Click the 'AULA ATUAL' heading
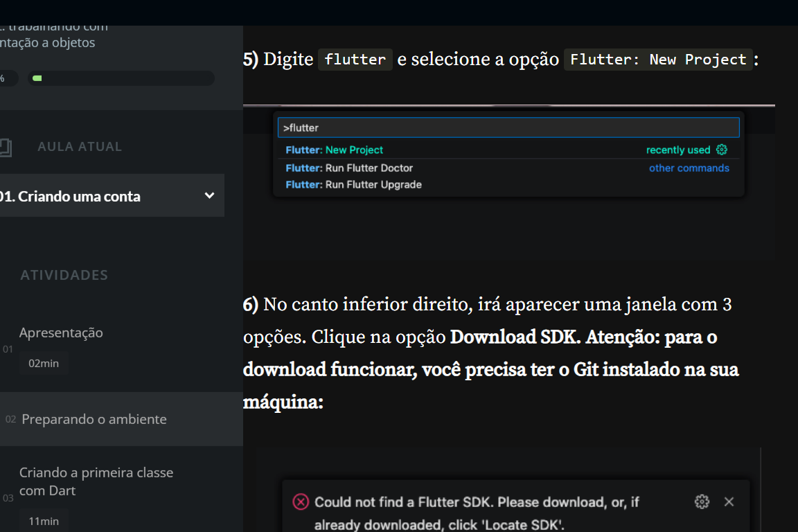The height and width of the screenshot is (532, 798). pyautogui.click(x=80, y=147)
